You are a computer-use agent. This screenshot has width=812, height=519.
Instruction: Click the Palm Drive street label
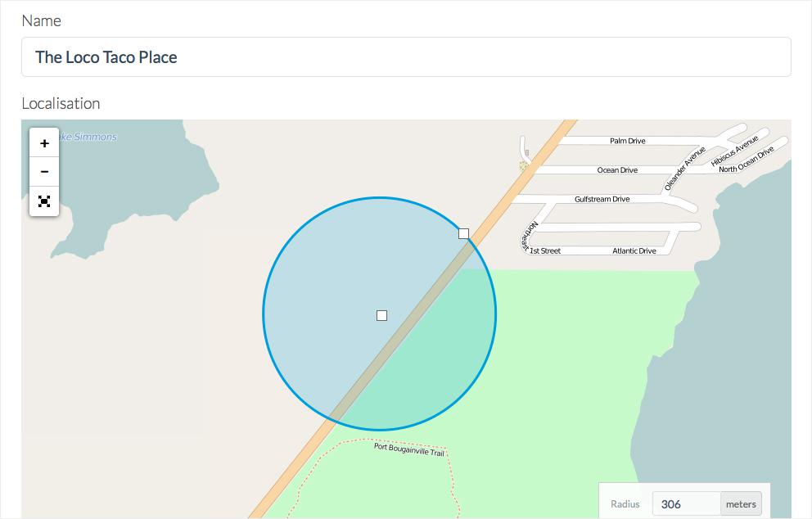point(628,141)
